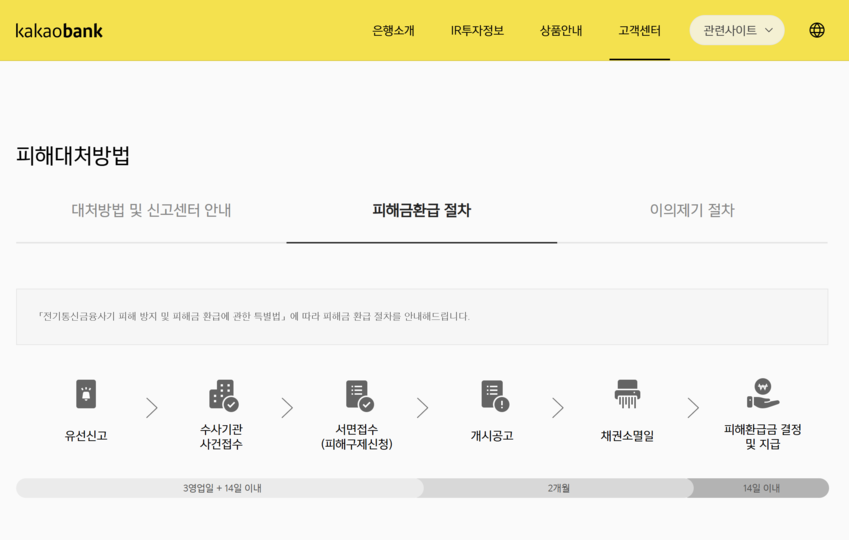Click the 수사기관 사건접수 building icon
The image size is (849, 540).
coord(222,395)
